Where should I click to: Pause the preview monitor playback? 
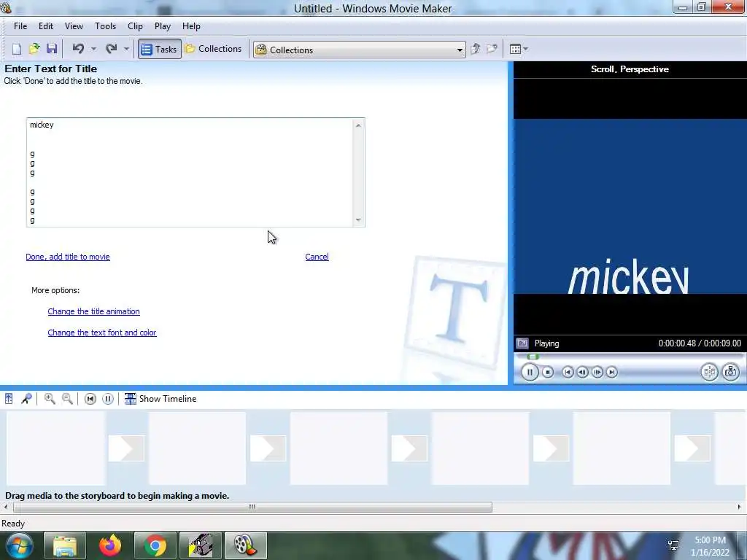coord(530,372)
